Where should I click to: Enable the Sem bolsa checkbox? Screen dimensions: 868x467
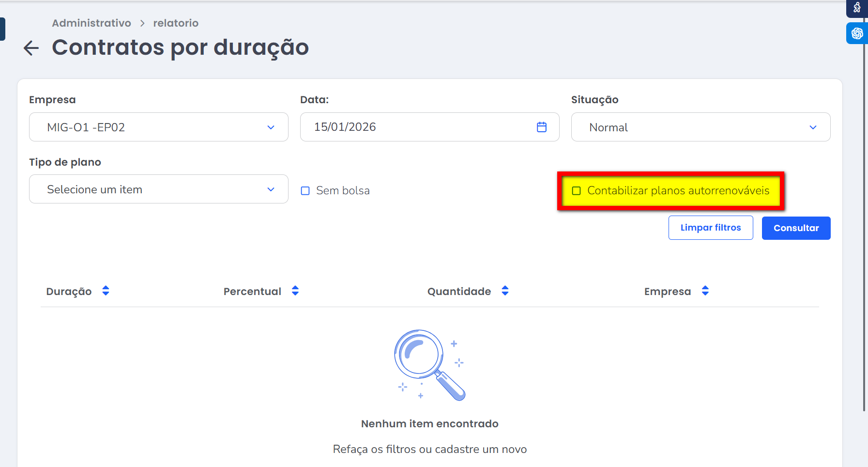305,191
